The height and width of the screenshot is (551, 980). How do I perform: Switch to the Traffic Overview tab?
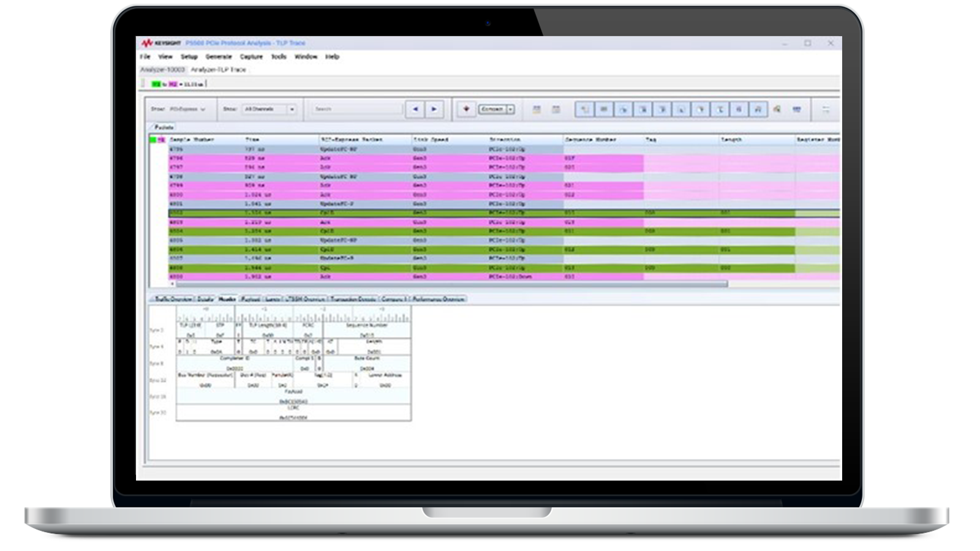click(x=173, y=299)
